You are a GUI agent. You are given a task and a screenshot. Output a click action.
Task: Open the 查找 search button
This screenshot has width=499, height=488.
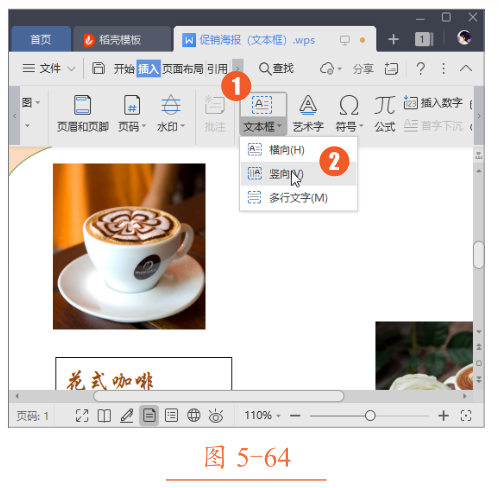pyautogui.click(x=276, y=69)
